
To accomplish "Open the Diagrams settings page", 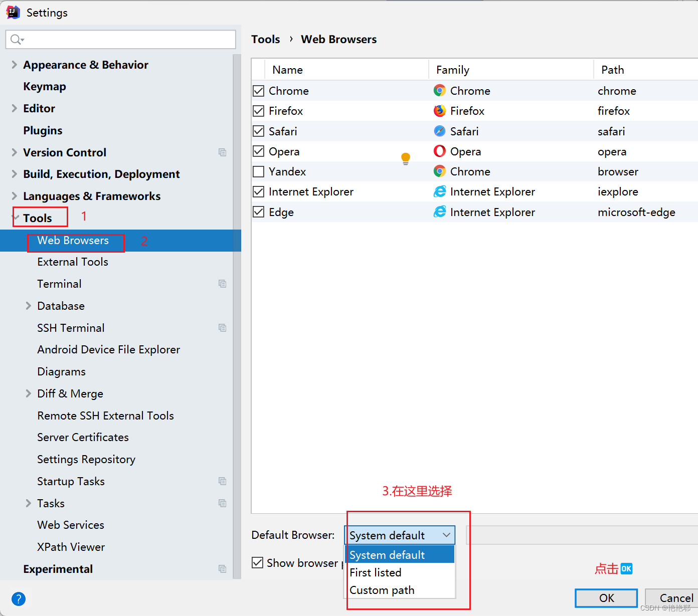I will [61, 371].
